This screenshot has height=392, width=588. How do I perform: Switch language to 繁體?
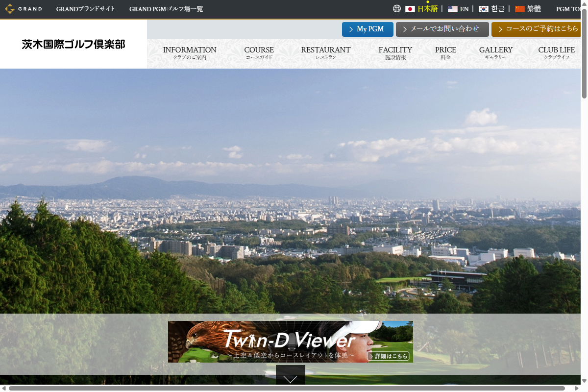click(534, 9)
